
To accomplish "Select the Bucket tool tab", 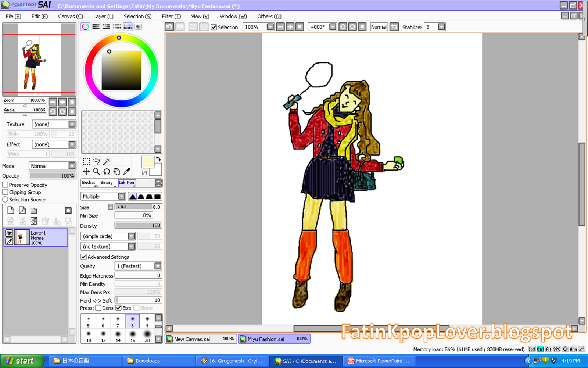I will (89, 183).
